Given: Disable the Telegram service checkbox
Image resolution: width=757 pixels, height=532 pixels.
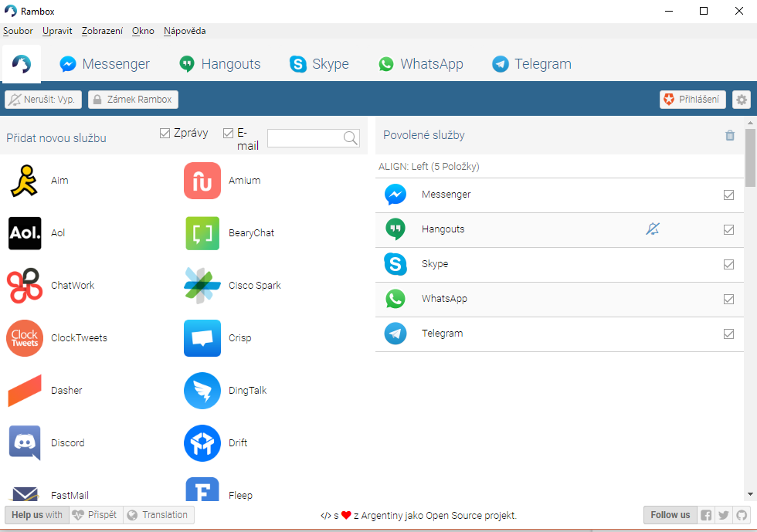Looking at the screenshot, I should (729, 334).
